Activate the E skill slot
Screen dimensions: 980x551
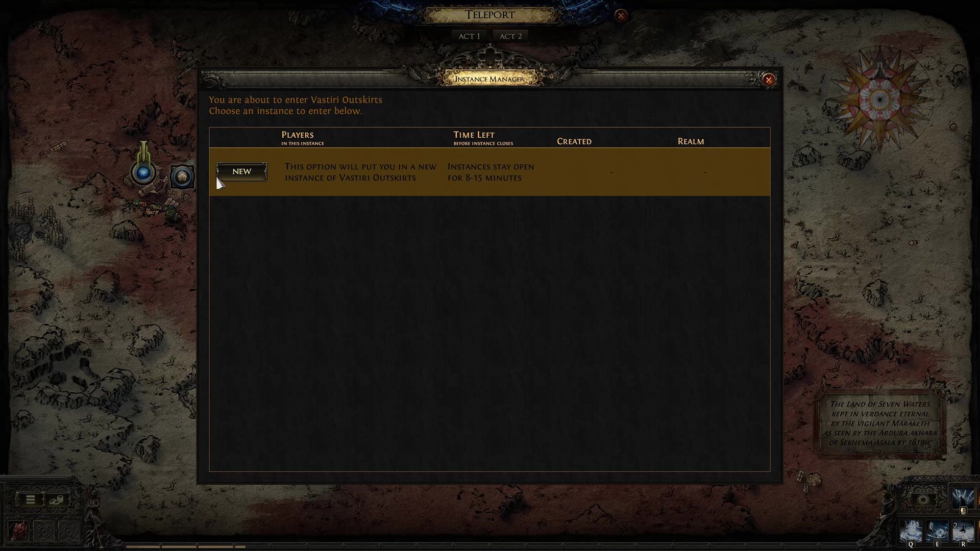coord(937,532)
